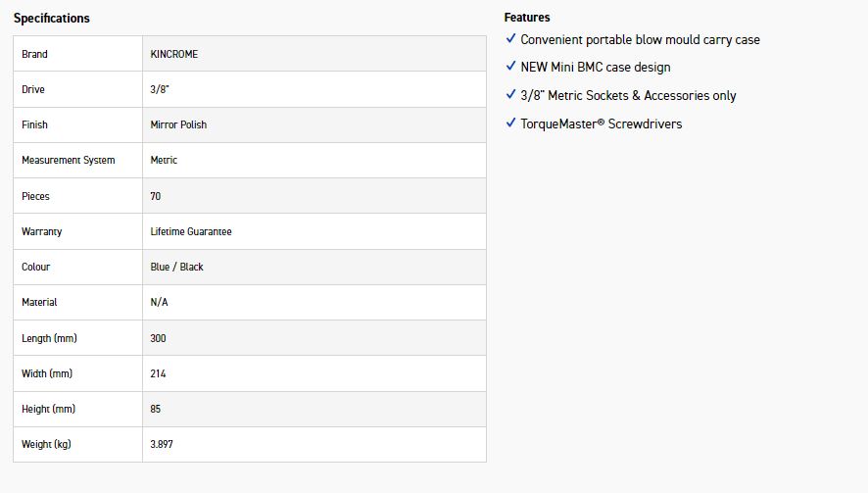Click the Mirror Polish finish value
Viewport: 868px width, 493px height.
[178, 124]
